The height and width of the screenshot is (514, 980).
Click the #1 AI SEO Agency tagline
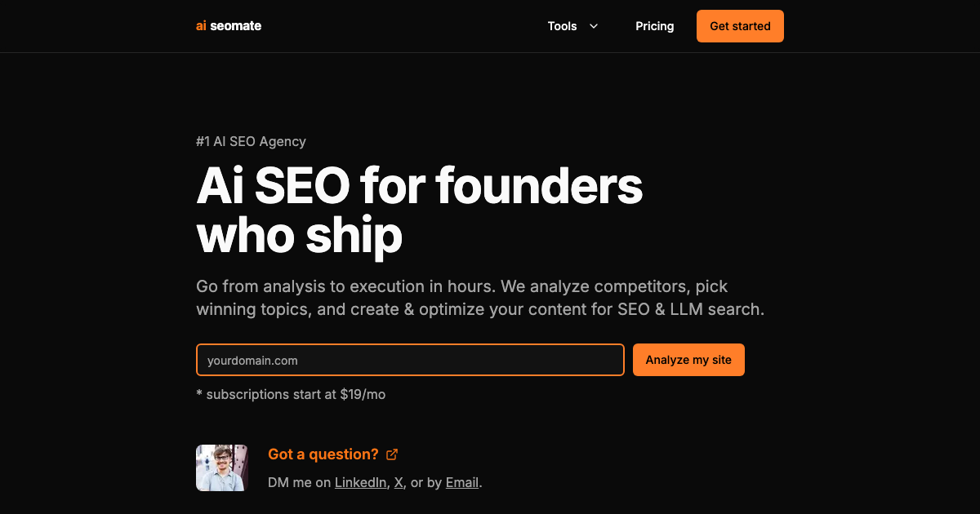(251, 141)
